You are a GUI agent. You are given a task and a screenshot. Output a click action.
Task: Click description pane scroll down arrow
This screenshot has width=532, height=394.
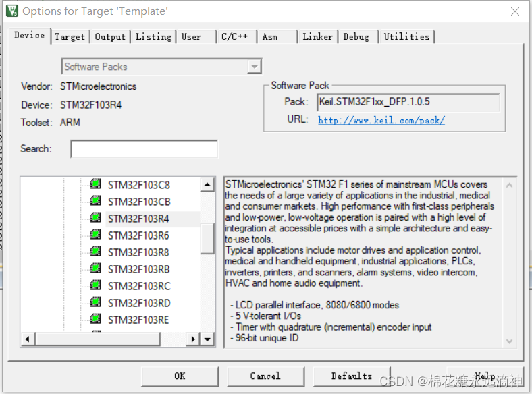click(x=509, y=341)
